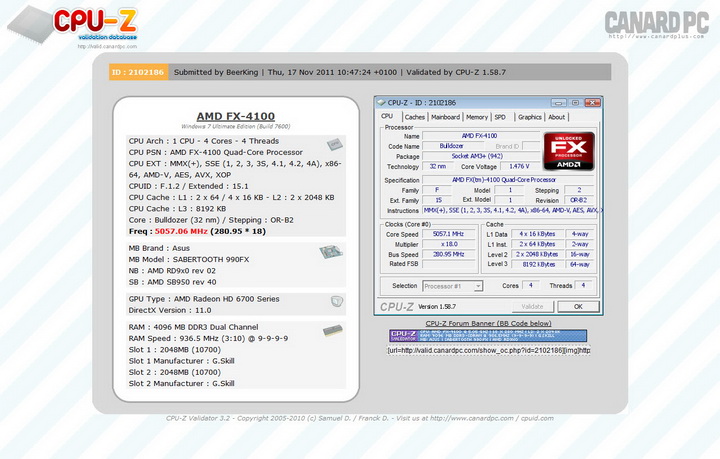Click the L1 Data 4 x 16 KBytes field

(x=537, y=234)
